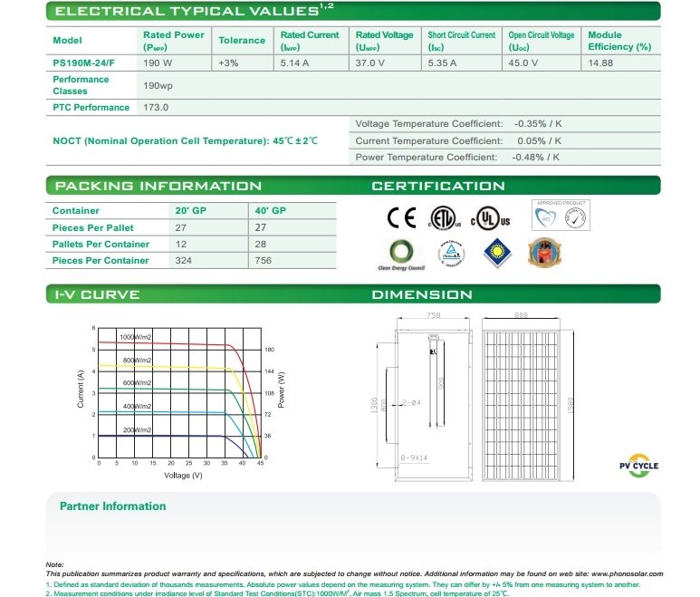Click the cULus certification logo
The width and height of the screenshot is (700, 597).
click(490, 219)
